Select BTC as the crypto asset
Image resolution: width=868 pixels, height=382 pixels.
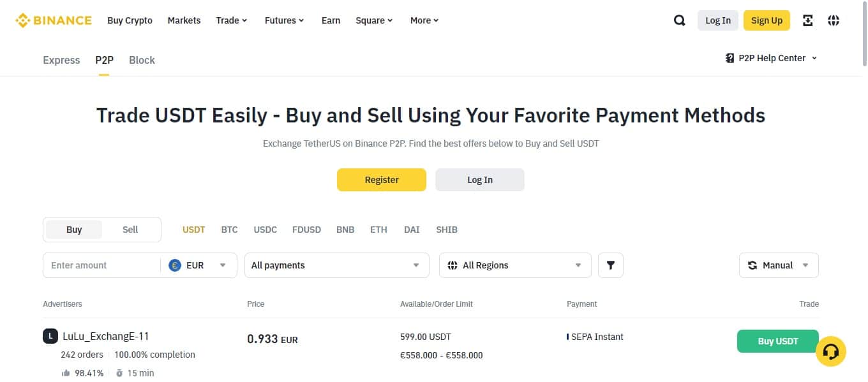(229, 230)
